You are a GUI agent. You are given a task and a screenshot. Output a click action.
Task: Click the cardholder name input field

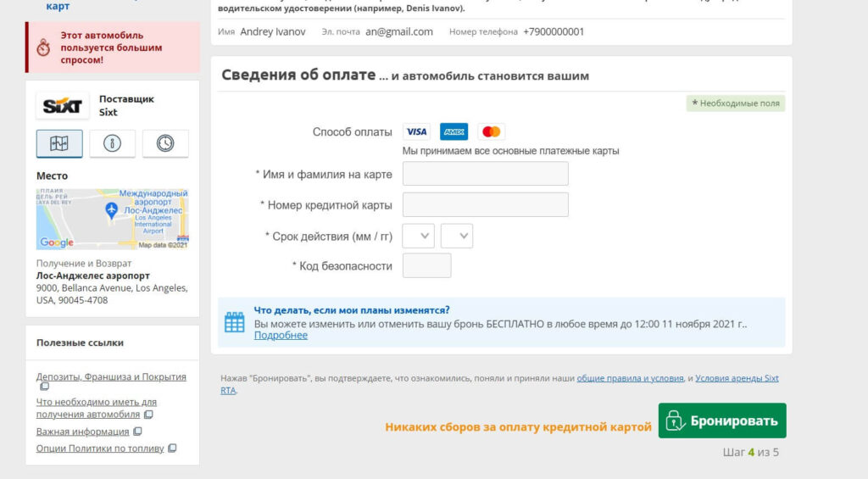coord(485,174)
